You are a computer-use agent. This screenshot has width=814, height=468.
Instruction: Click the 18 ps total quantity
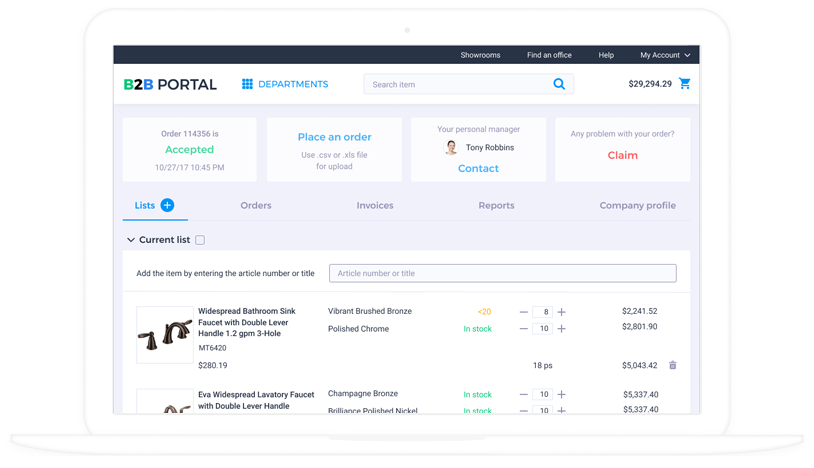542,365
